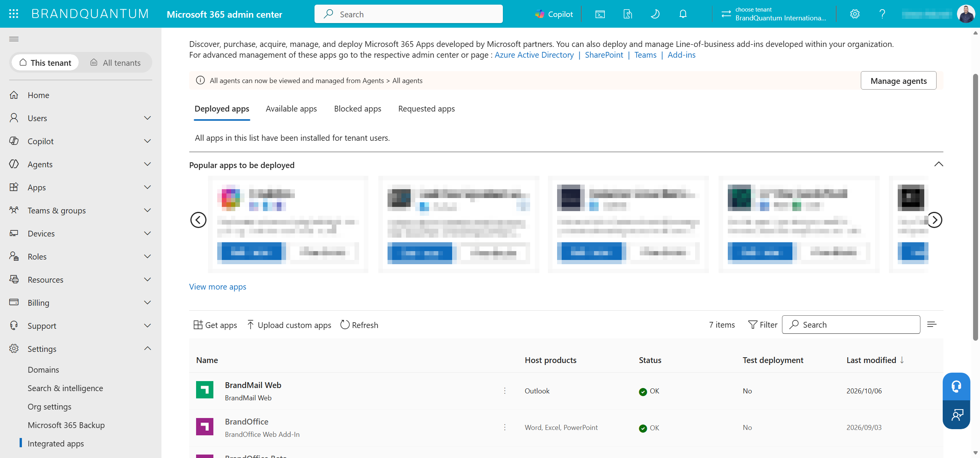Open the floating feedback button
980x458 pixels.
(x=956, y=415)
